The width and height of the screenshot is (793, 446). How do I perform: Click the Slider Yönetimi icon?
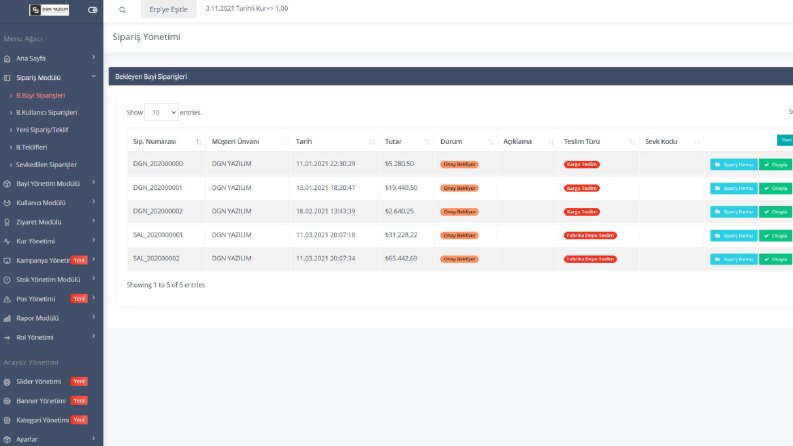click(x=7, y=382)
